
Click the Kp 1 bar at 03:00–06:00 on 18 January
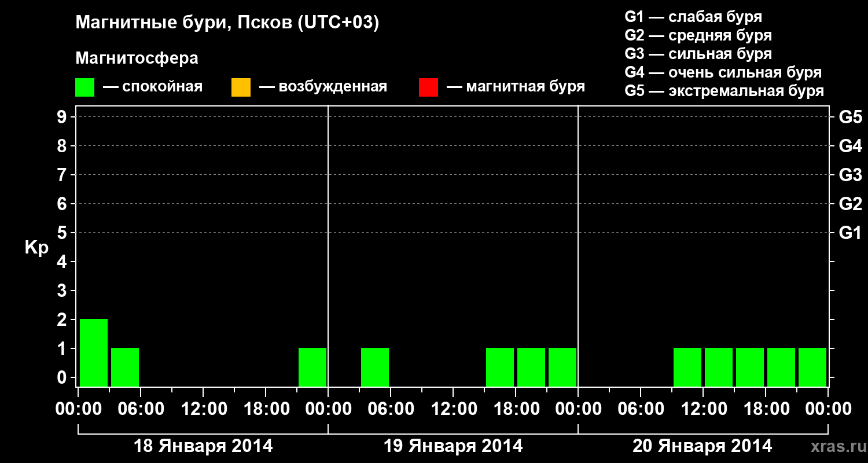click(x=125, y=367)
